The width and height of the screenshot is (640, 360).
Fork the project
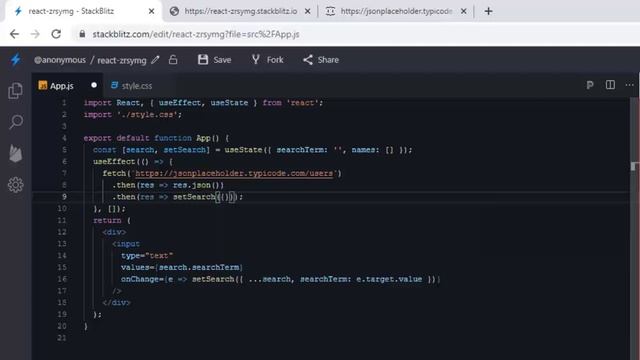pos(268,60)
